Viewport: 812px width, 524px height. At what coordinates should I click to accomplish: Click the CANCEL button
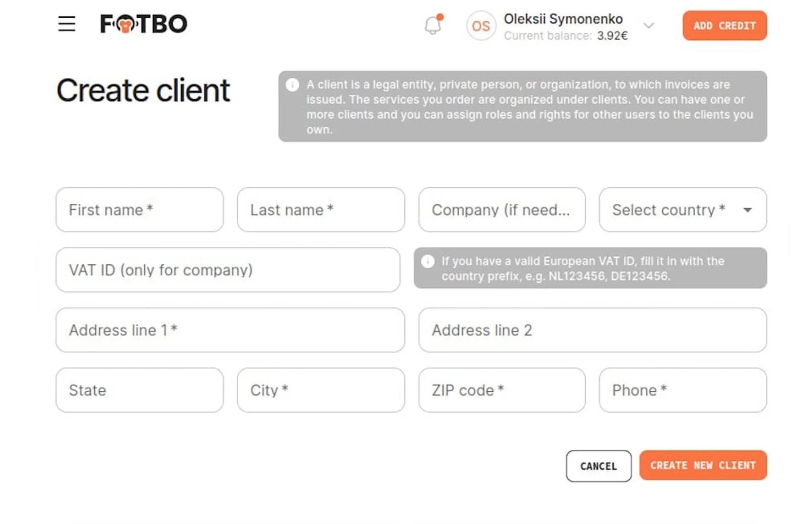pos(598,466)
